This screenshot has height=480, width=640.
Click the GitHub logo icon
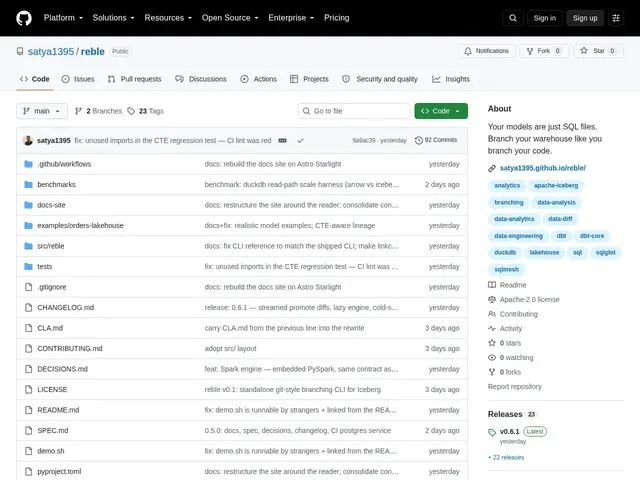[x=24, y=18]
